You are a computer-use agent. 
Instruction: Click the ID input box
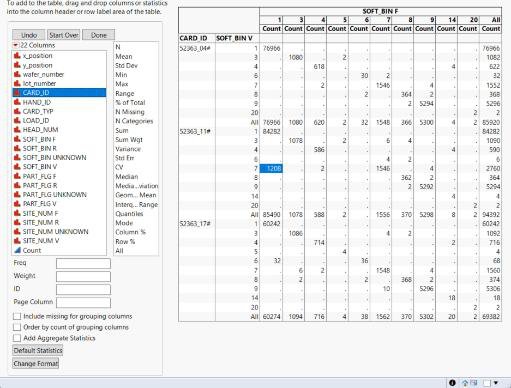tap(83, 289)
